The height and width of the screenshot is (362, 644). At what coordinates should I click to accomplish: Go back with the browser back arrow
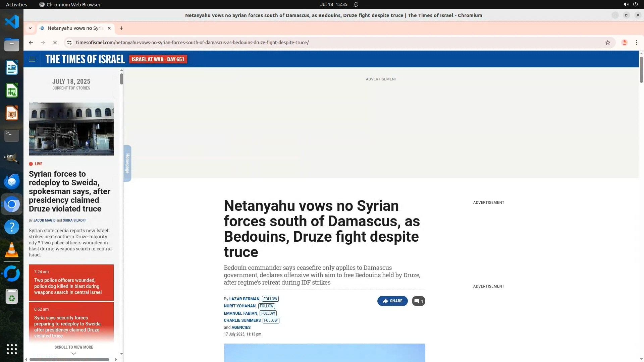31,43
